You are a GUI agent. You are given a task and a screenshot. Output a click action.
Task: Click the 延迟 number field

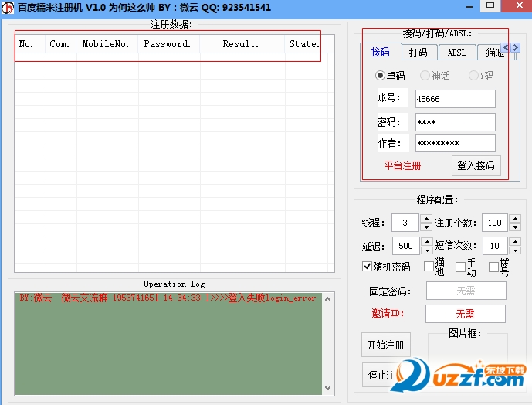[406, 246]
